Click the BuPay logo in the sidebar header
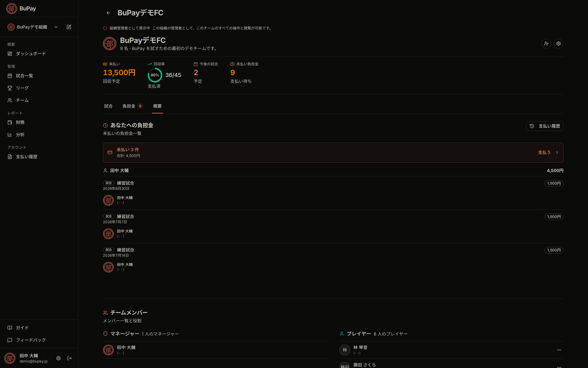The image size is (588, 368). click(x=11, y=9)
